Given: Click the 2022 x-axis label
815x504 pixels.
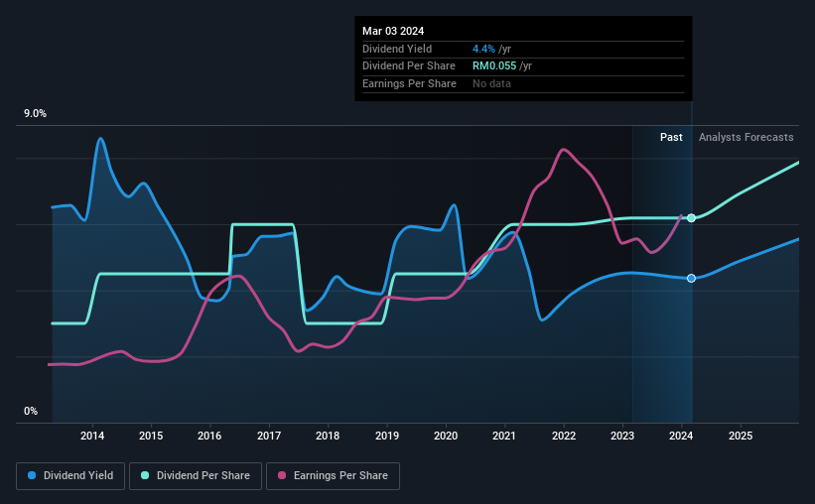Looking at the screenshot, I should tap(564, 436).
